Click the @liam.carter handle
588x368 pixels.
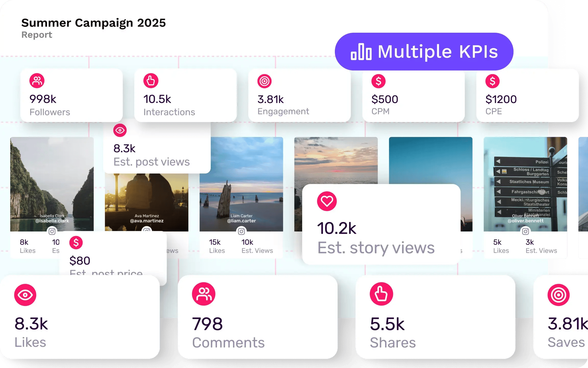point(241,221)
